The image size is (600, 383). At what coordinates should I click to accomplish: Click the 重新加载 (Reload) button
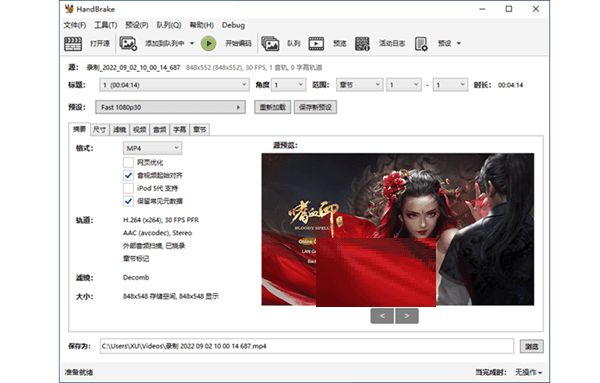pyautogui.click(x=272, y=107)
